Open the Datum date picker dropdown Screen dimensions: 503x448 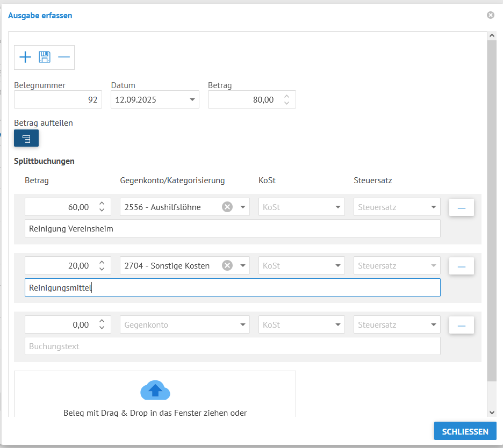point(192,100)
